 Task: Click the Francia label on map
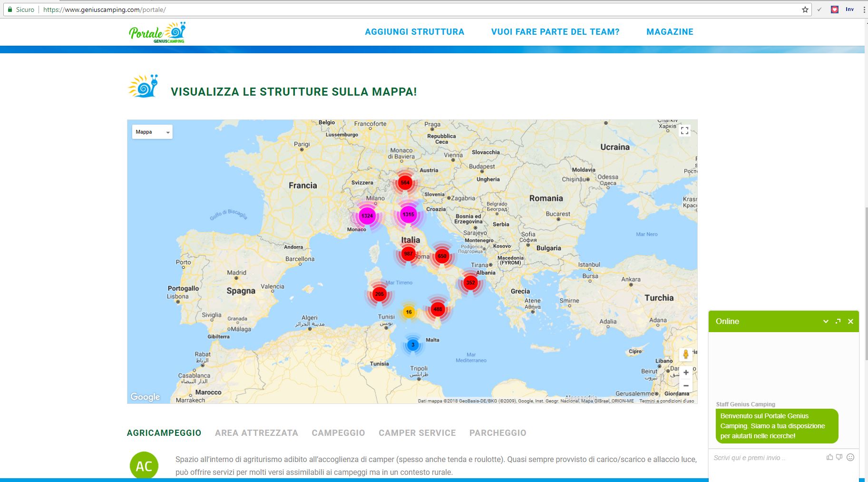(x=303, y=186)
